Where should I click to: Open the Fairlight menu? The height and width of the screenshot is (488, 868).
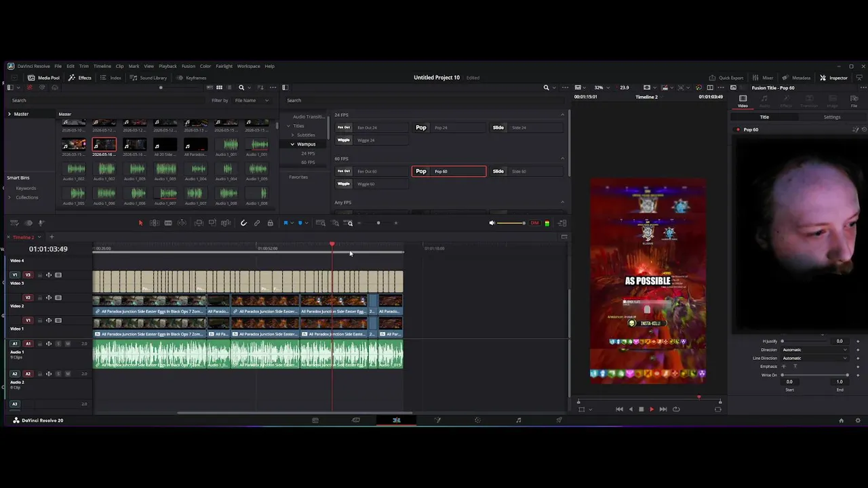click(x=224, y=66)
